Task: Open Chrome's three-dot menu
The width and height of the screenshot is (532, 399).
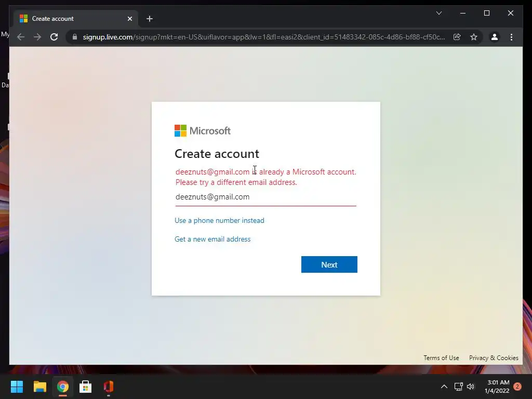Action: 511,37
